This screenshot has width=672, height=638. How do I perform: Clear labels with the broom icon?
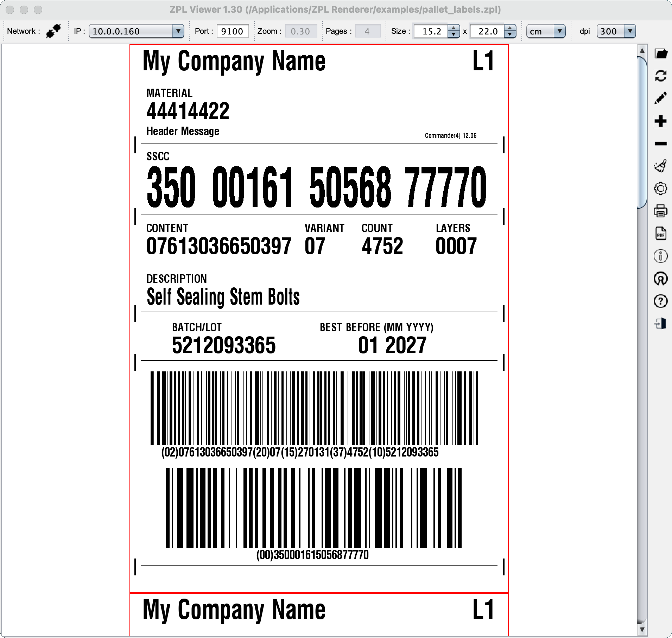point(661,166)
